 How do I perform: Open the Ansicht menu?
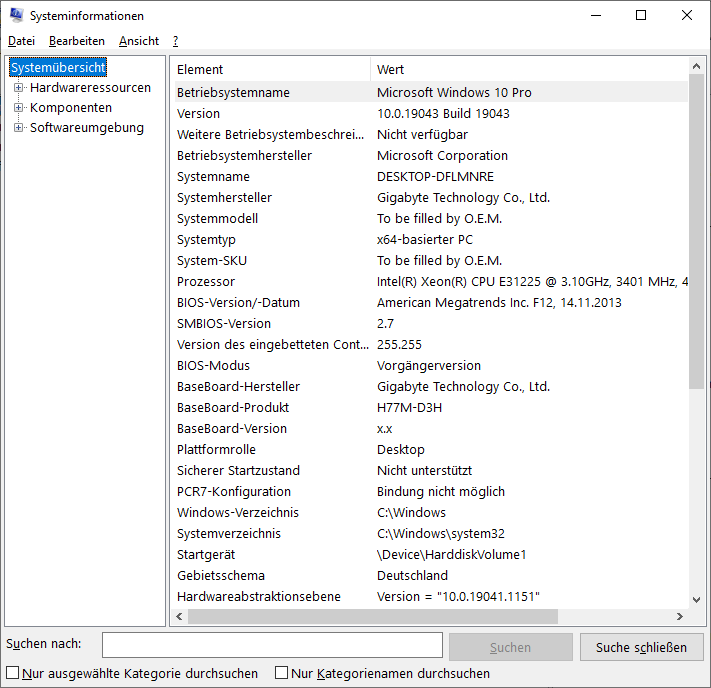139,41
